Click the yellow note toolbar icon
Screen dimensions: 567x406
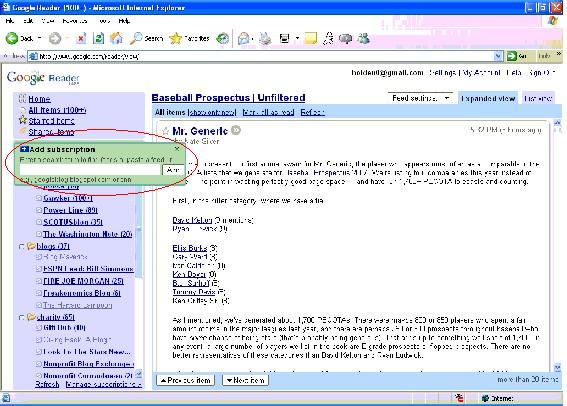pyautogui.click(x=310, y=38)
